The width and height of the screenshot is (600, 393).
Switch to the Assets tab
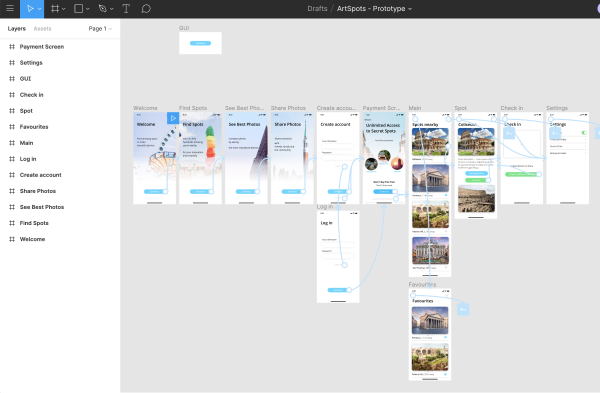(x=42, y=29)
